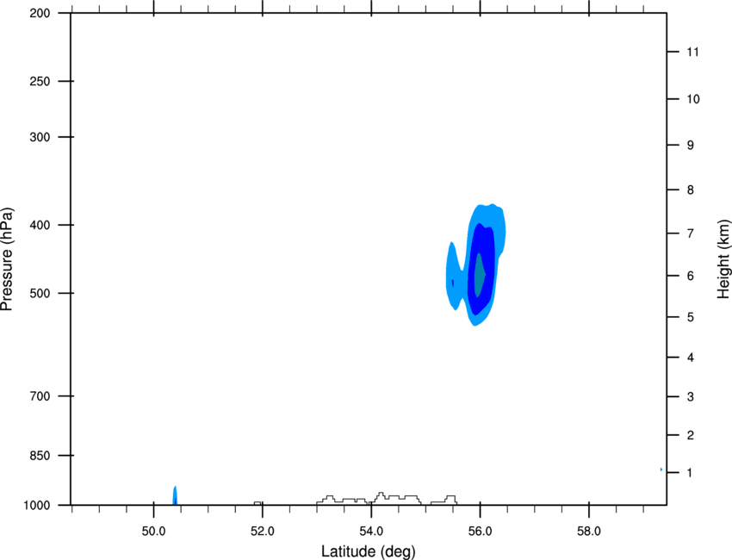Select the 850 pressure tick label

pyautogui.click(x=40, y=456)
